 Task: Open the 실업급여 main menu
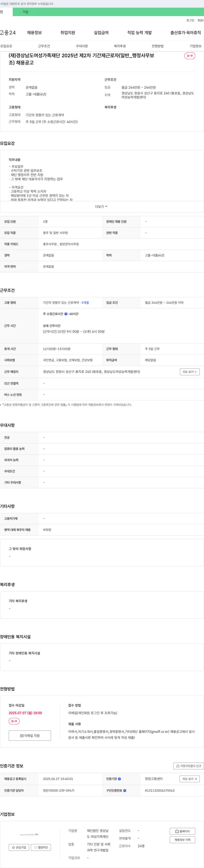click(x=101, y=33)
